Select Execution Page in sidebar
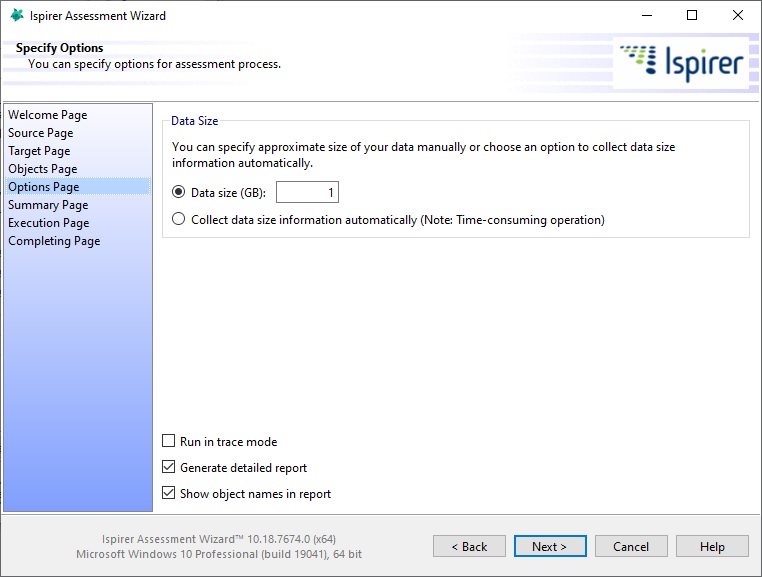The image size is (762, 577). pos(49,223)
